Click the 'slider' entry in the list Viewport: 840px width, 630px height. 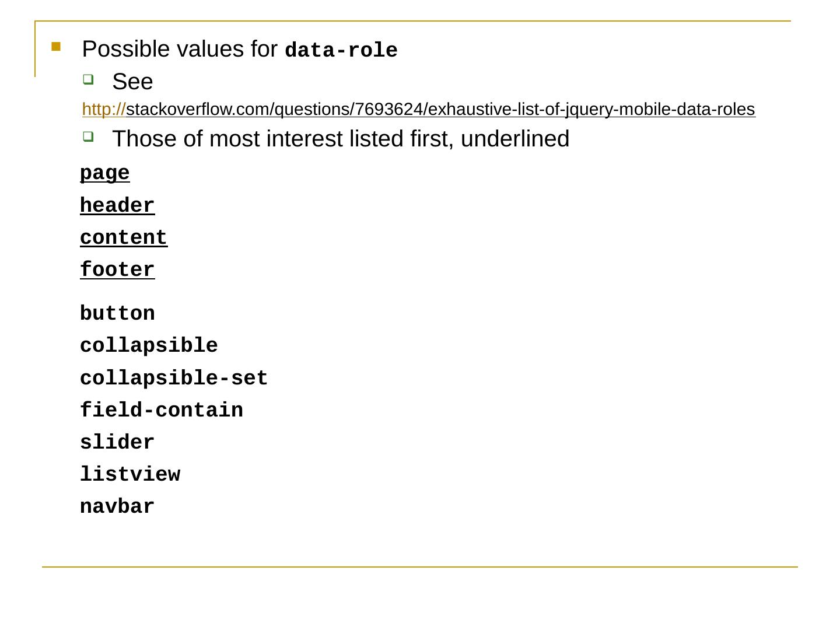117,443
